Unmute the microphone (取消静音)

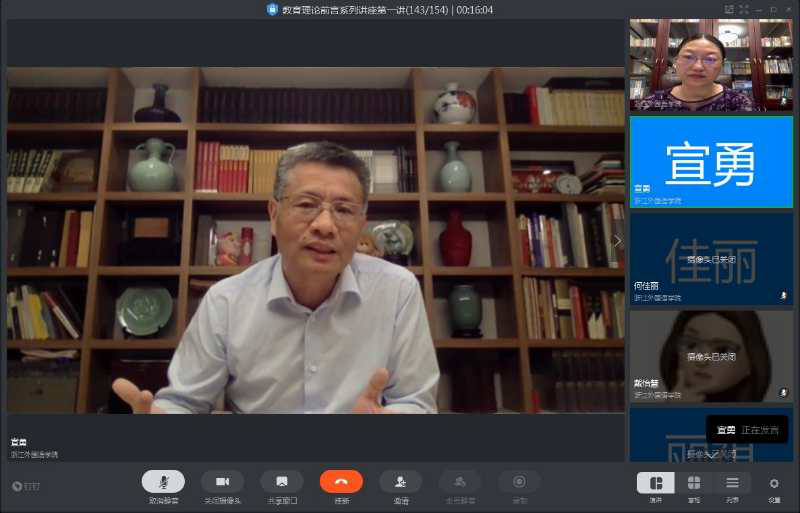(163, 482)
